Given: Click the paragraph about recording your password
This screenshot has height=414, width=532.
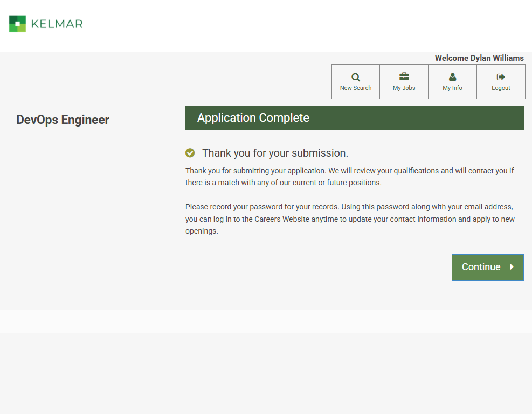Looking at the screenshot, I should pyautogui.click(x=349, y=219).
